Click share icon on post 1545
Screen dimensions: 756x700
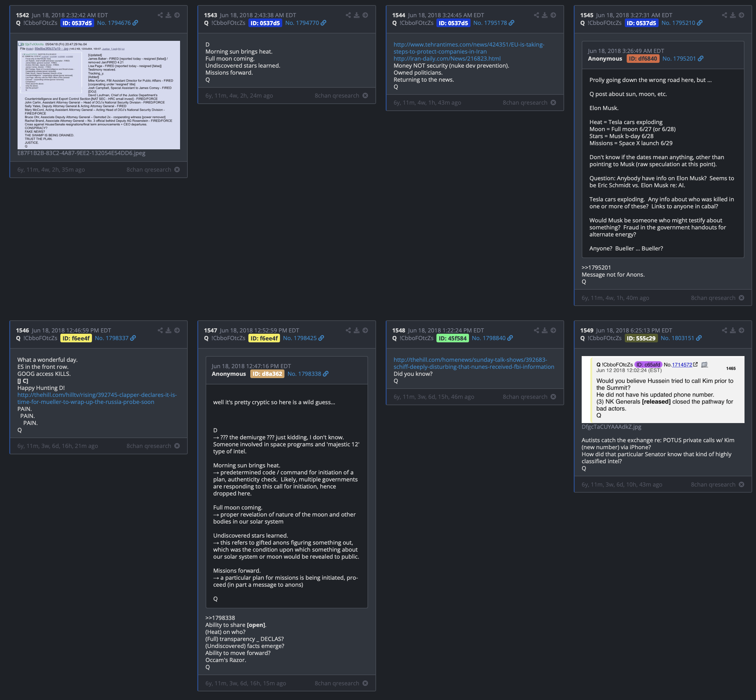(x=724, y=15)
